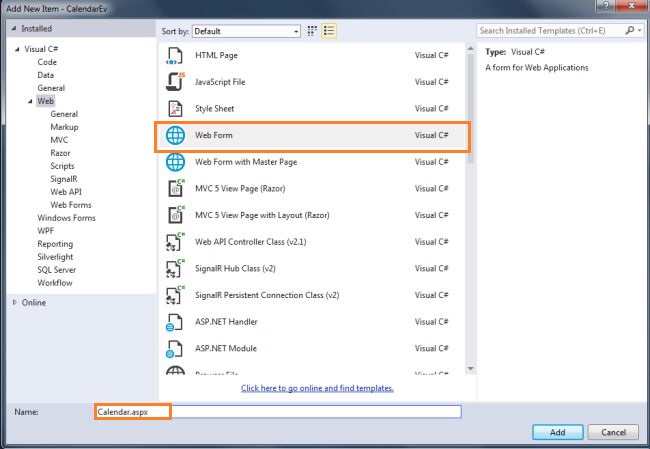
Task: Click the help question mark in title bar
Action: (606, 6)
